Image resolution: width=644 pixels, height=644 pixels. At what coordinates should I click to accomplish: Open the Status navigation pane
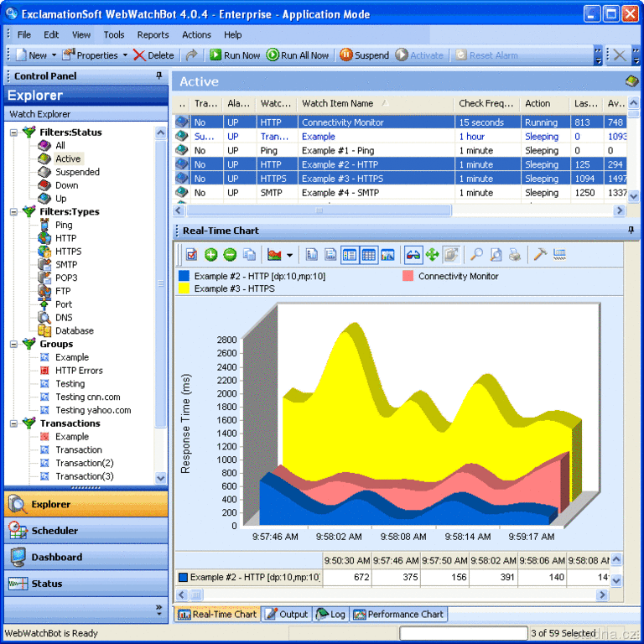coord(86,584)
